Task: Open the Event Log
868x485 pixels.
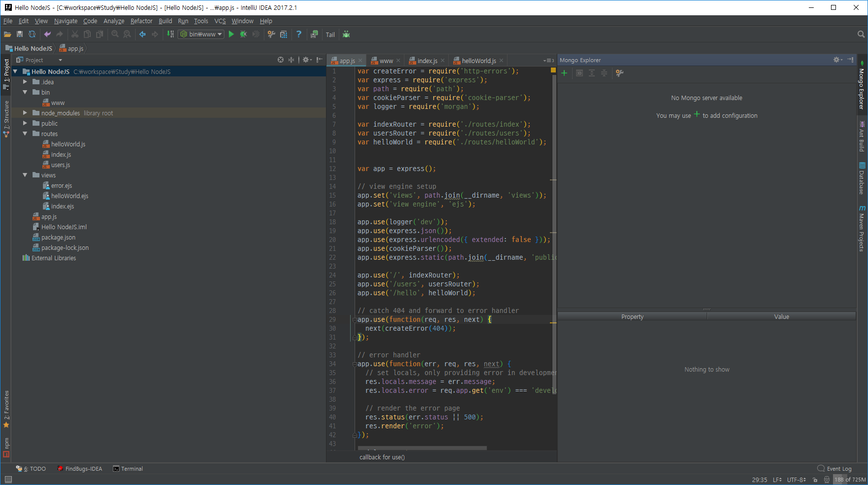Action: click(834, 469)
